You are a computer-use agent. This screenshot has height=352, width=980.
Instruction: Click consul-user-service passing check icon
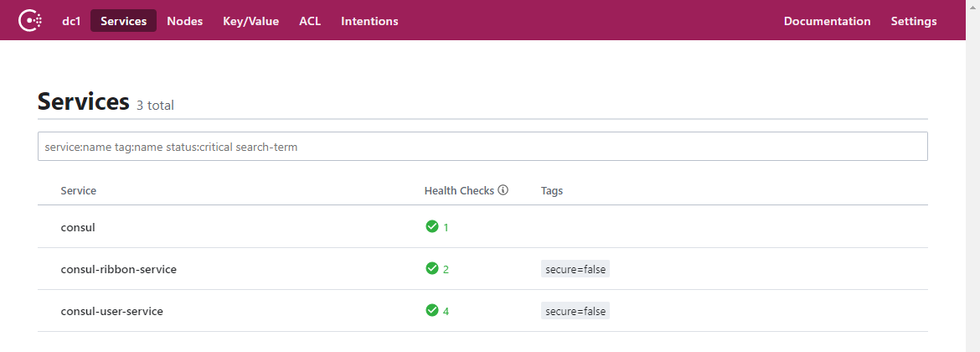tap(432, 311)
